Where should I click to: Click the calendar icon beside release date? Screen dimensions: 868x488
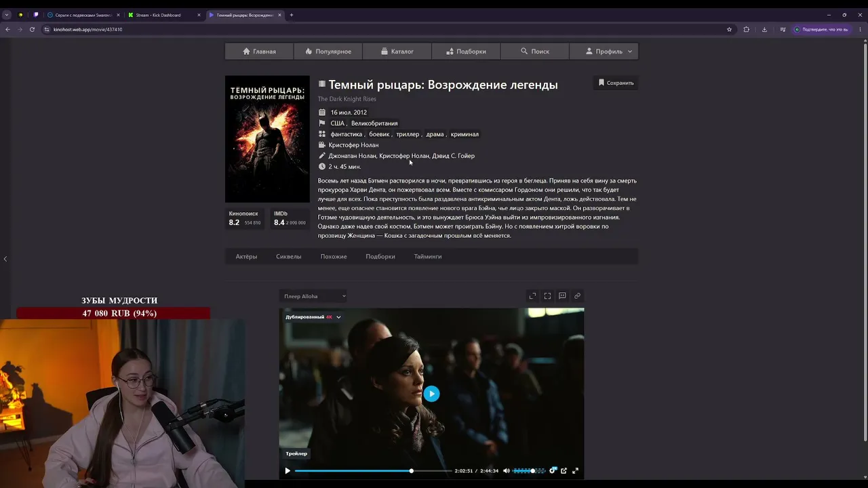click(322, 113)
